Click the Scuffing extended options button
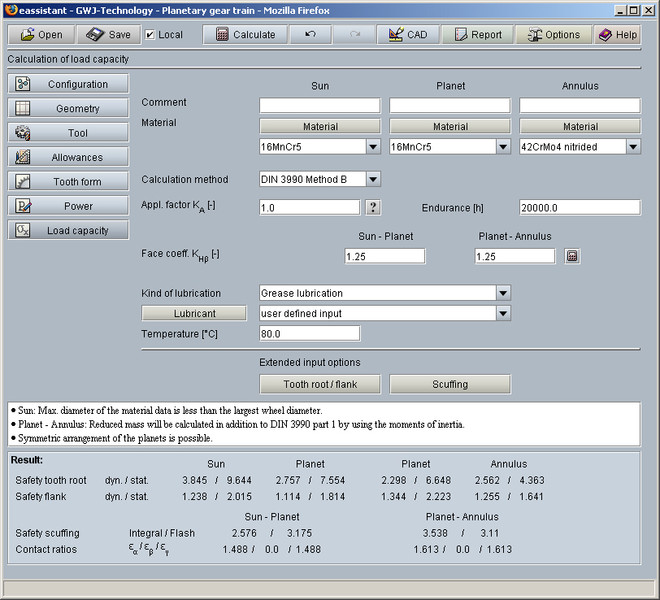Image resolution: width=660 pixels, height=600 pixels. pyautogui.click(x=450, y=384)
